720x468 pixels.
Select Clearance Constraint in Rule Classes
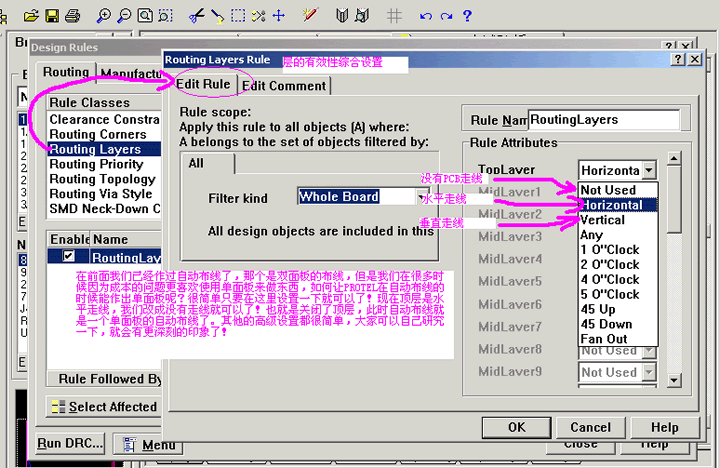coord(104,119)
